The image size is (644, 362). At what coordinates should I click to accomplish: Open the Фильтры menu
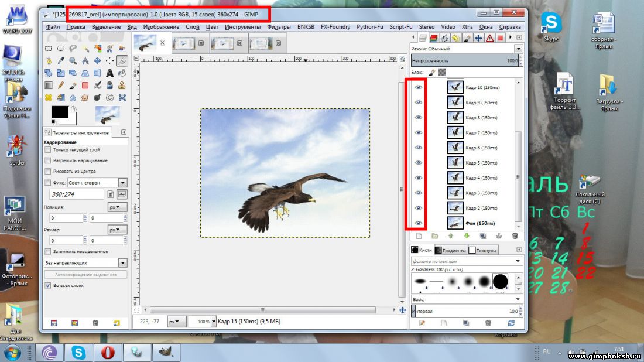279,26
